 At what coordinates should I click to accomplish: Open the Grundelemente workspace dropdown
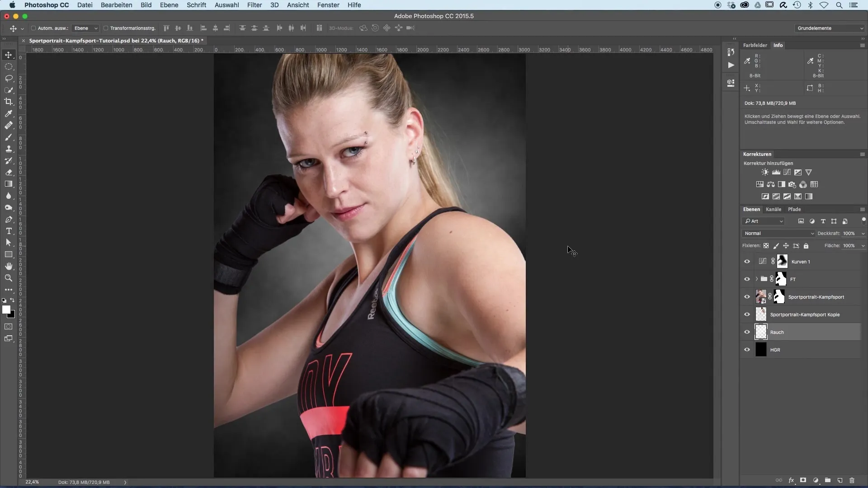(x=830, y=28)
